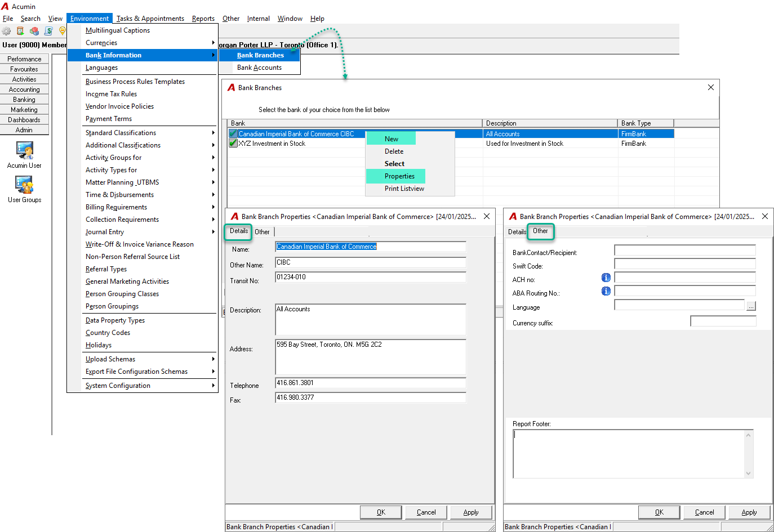Screen dimensions: 774x532
Task: Expand the Upload Schemas submenu arrow
Action: (213, 359)
